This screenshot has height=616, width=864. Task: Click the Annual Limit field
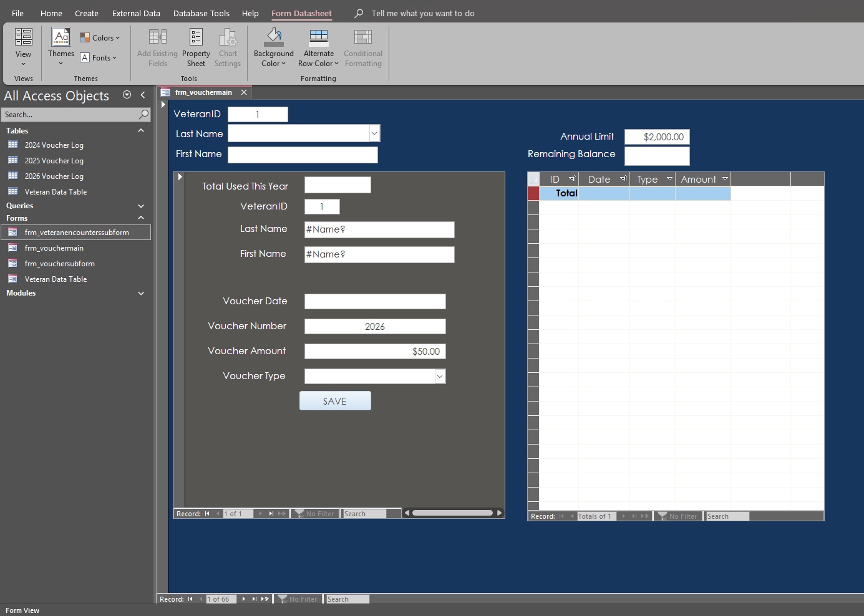(657, 137)
